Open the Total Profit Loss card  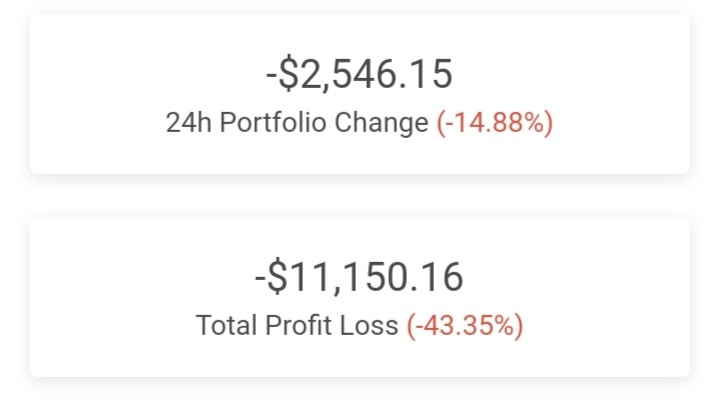pyautogui.click(x=360, y=297)
